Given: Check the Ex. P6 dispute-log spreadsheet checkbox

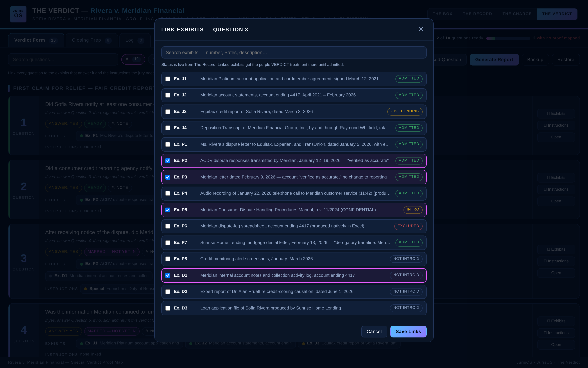Looking at the screenshot, I should click(x=168, y=226).
